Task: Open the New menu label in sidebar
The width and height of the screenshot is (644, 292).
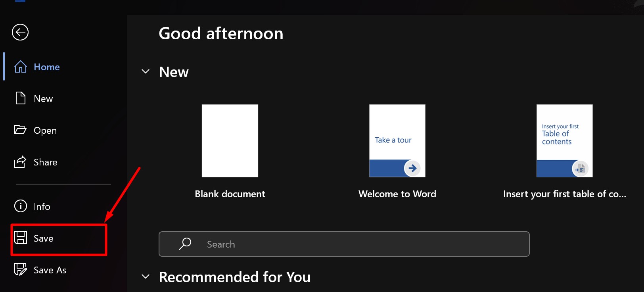Action: [x=43, y=99]
